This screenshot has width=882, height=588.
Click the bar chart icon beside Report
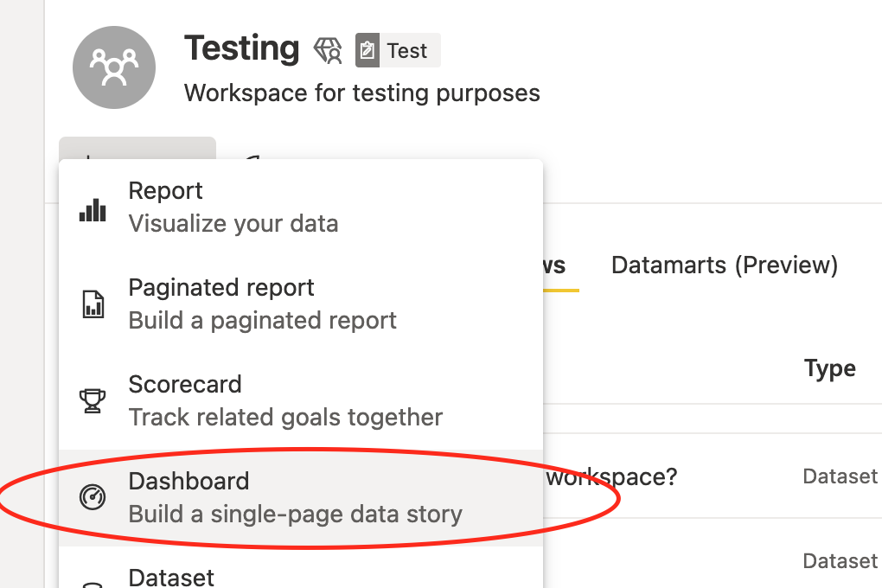pyautogui.click(x=93, y=210)
